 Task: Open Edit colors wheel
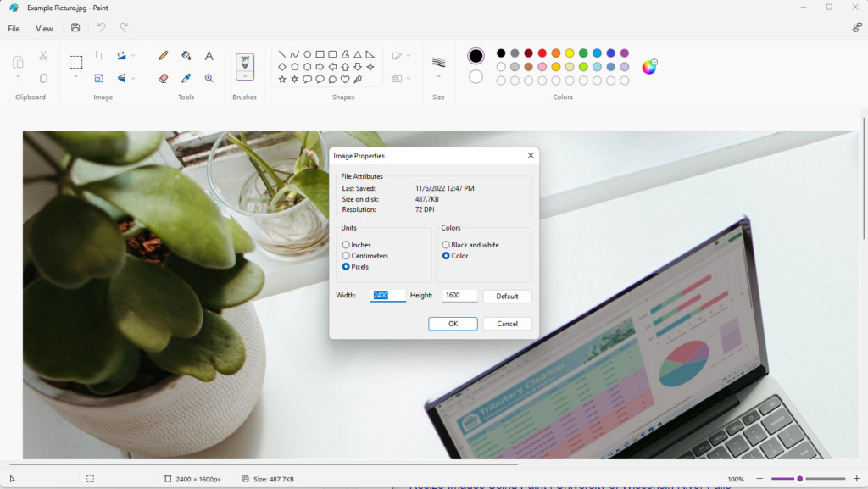point(648,67)
